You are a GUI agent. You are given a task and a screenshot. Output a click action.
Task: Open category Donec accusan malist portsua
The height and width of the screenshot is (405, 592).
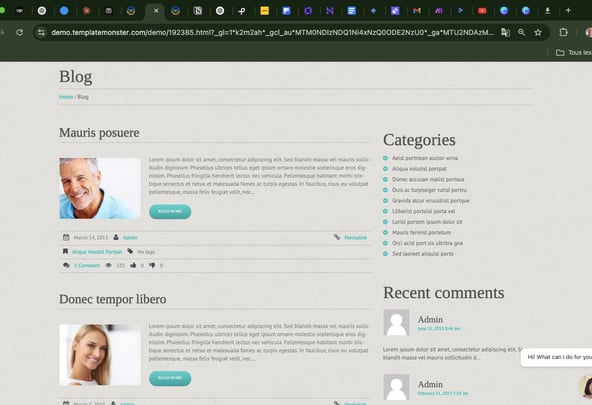[428, 179]
